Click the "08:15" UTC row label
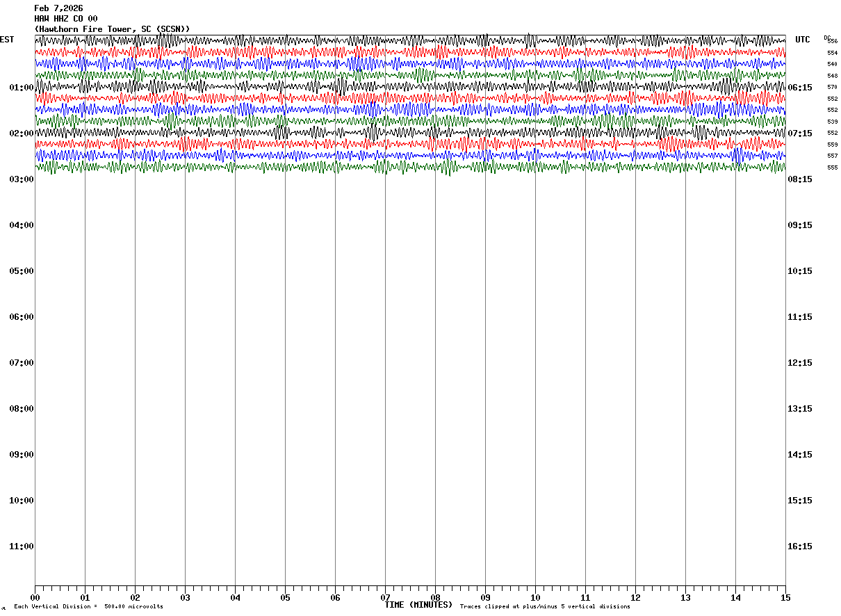Viewport: 841px width, 616px height. tap(800, 179)
